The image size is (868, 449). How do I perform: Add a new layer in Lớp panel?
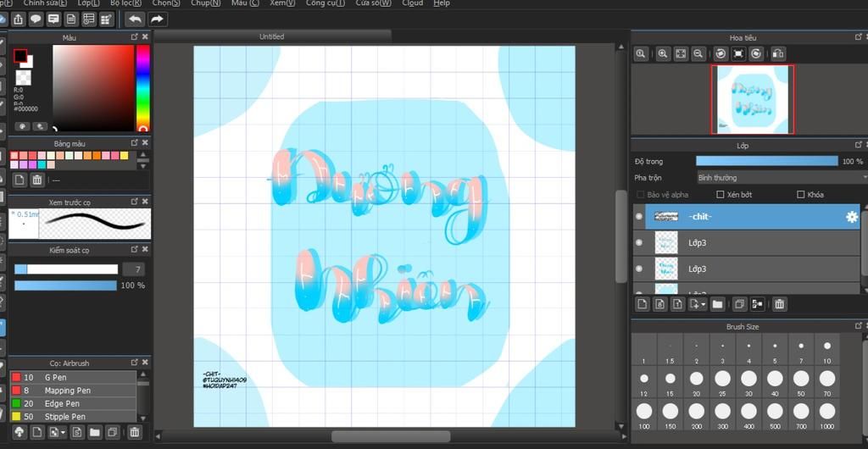(643, 304)
